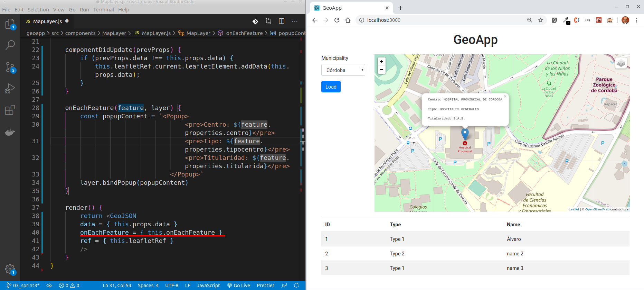Open the editor More Actions ellipsis menu

pyautogui.click(x=295, y=21)
